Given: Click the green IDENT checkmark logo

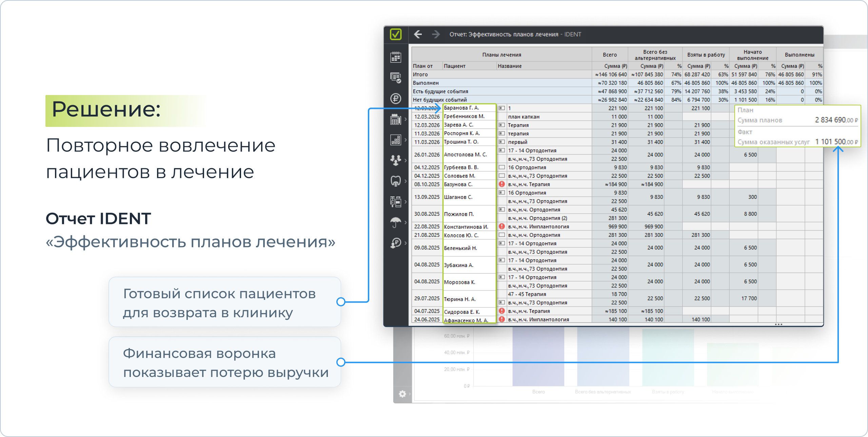Looking at the screenshot, I should pyautogui.click(x=396, y=34).
